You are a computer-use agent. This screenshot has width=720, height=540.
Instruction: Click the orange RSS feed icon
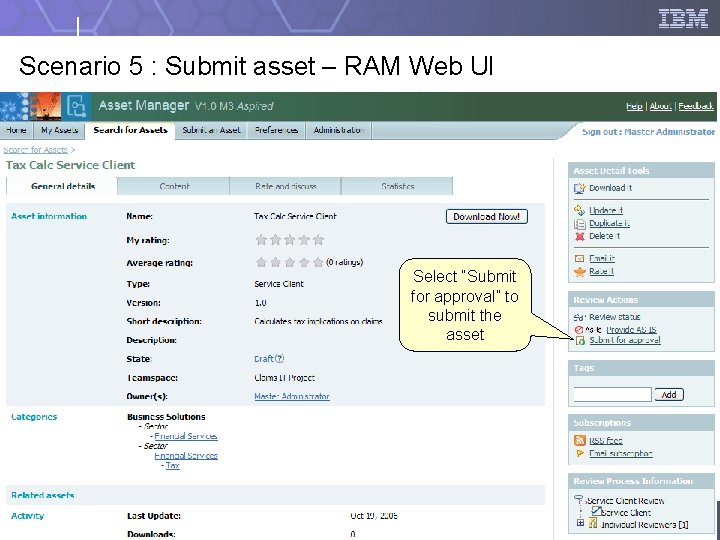point(580,441)
